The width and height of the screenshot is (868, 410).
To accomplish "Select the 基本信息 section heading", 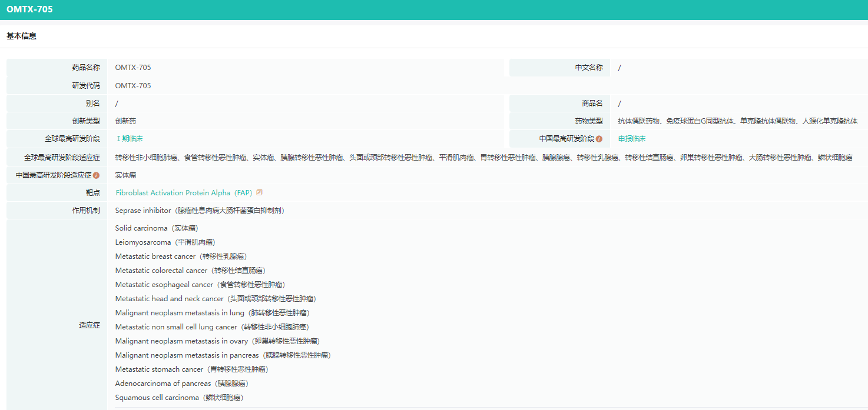I will 21,36.
